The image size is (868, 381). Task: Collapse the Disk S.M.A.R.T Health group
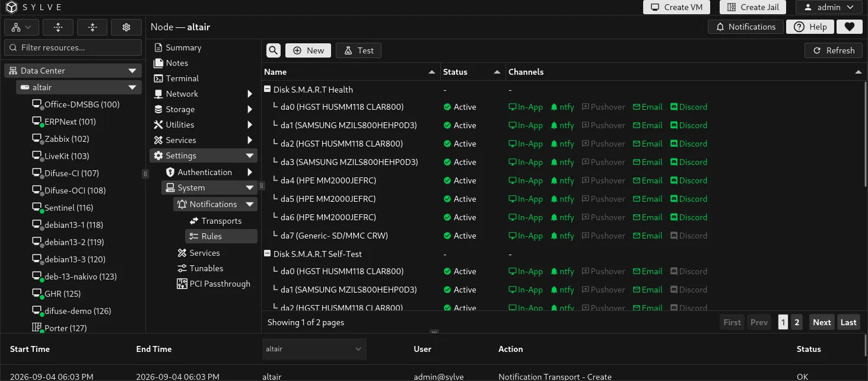(x=268, y=90)
